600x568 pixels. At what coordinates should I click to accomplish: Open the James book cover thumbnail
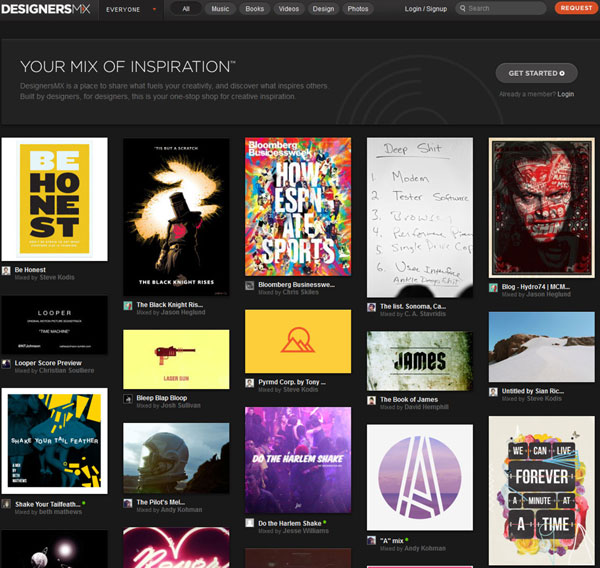click(420, 361)
